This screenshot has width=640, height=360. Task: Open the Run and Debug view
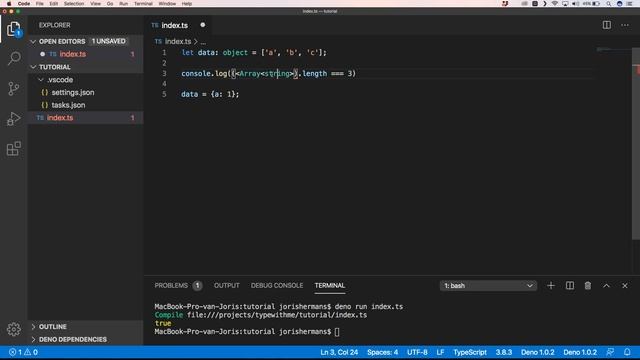click(13, 119)
